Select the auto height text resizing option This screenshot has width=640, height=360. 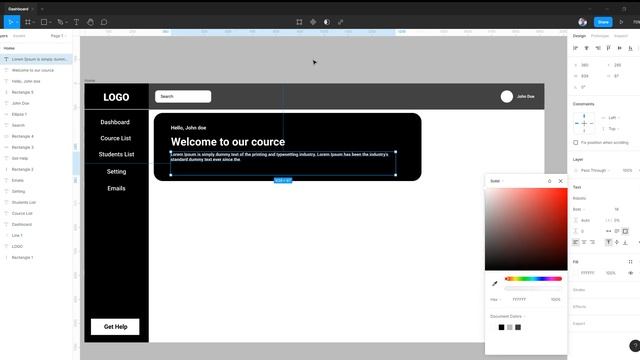[617, 231]
